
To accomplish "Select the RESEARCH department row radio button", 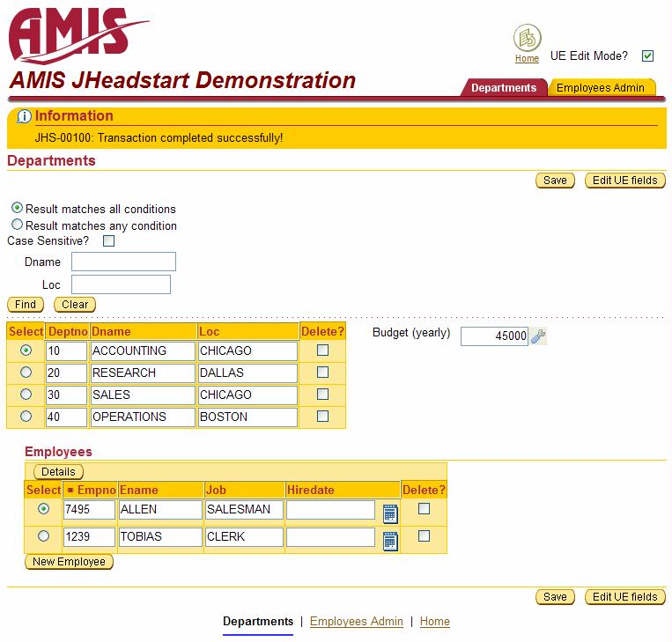I will tap(26, 373).
